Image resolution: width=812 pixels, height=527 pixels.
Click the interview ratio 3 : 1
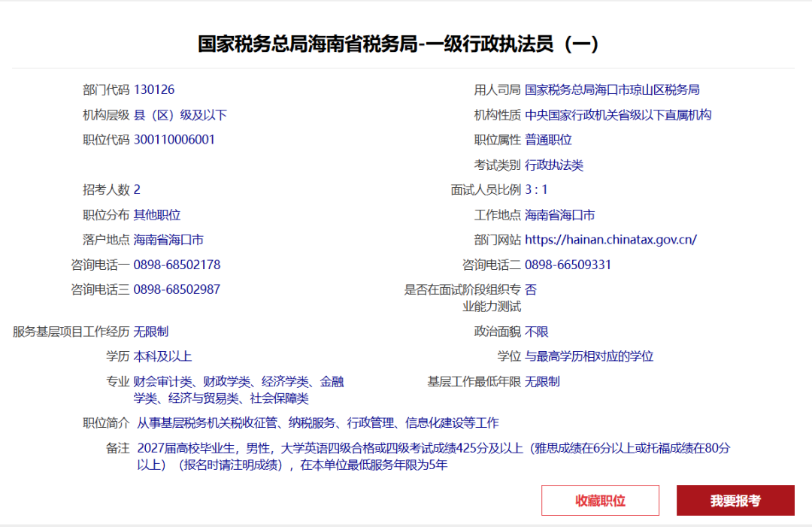click(x=536, y=190)
